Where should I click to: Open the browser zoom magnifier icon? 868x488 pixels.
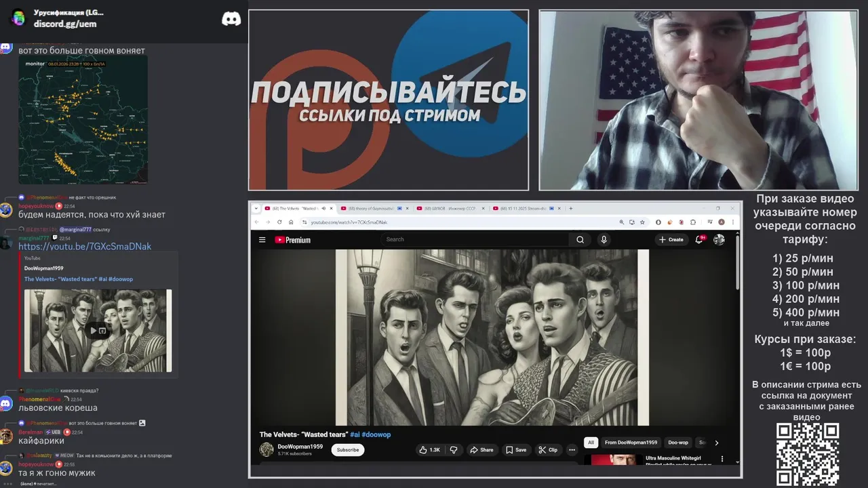coord(622,222)
